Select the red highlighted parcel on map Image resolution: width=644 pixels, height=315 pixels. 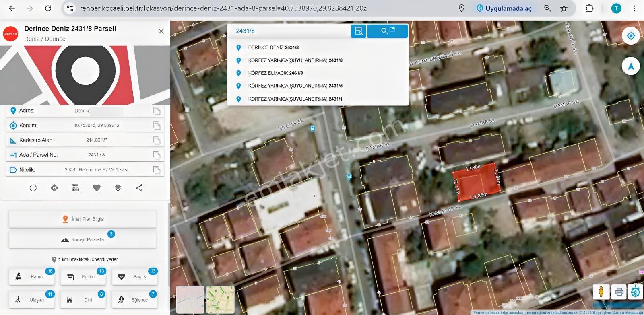tap(477, 182)
